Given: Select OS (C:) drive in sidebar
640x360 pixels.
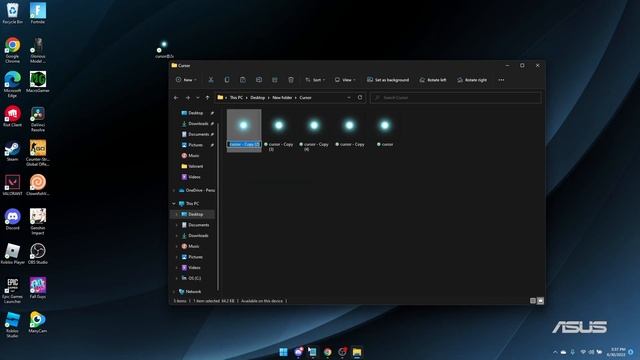Looking at the screenshot, I should point(194,278).
